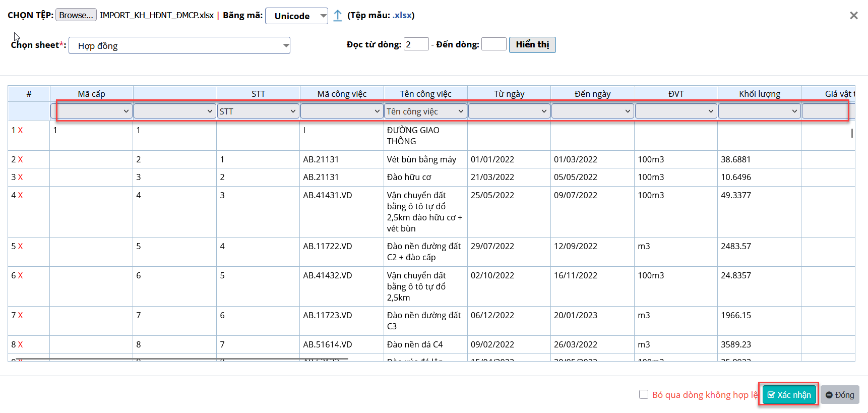This screenshot has height=413, width=868.
Task: Open the 'Tên công việc' mapping dropdown
Action: point(425,111)
